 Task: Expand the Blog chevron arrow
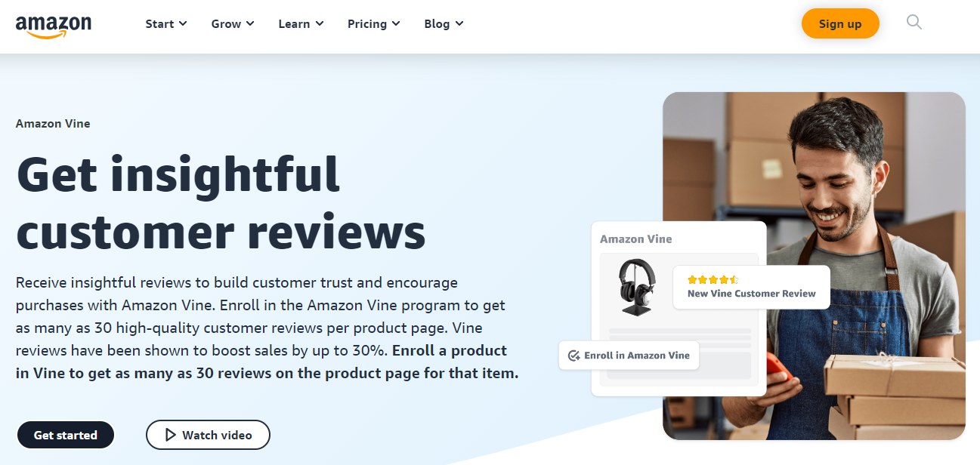(459, 24)
